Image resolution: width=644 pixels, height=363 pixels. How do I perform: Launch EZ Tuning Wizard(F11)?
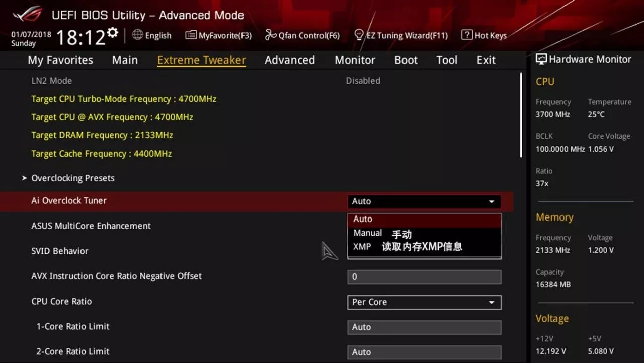(407, 35)
